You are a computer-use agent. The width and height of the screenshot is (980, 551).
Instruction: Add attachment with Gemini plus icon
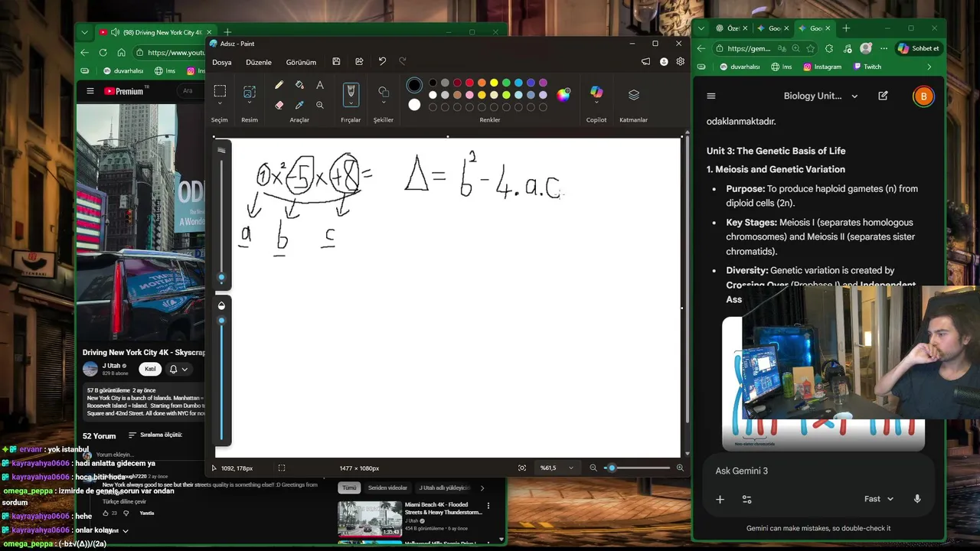720,499
